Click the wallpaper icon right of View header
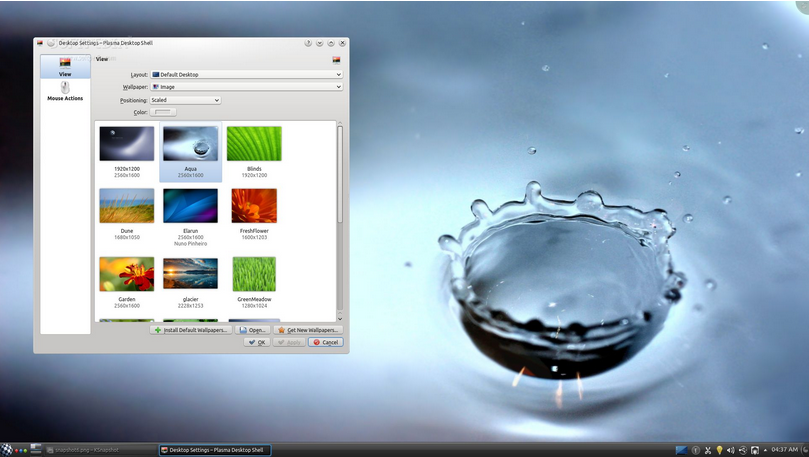The image size is (809, 457). (x=336, y=60)
